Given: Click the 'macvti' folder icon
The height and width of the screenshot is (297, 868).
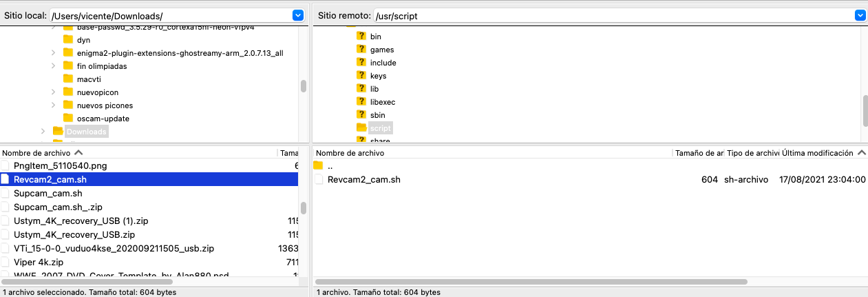Looking at the screenshot, I should (x=67, y=79).
